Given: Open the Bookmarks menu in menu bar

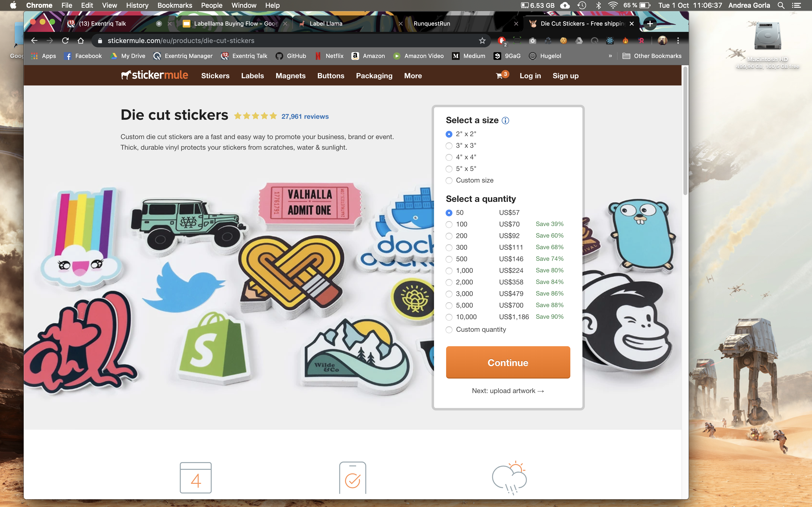Looking at the screenshot, I should [174, 5].
